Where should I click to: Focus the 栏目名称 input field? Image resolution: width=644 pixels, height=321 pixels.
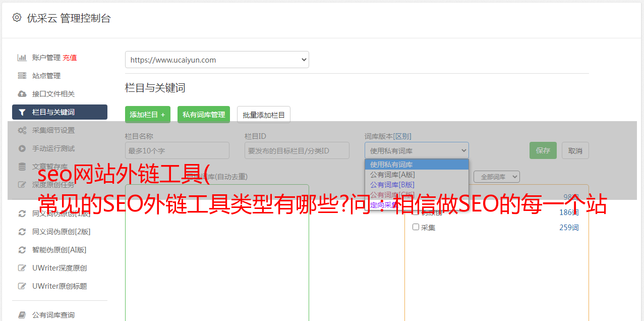tap(177, 150)
